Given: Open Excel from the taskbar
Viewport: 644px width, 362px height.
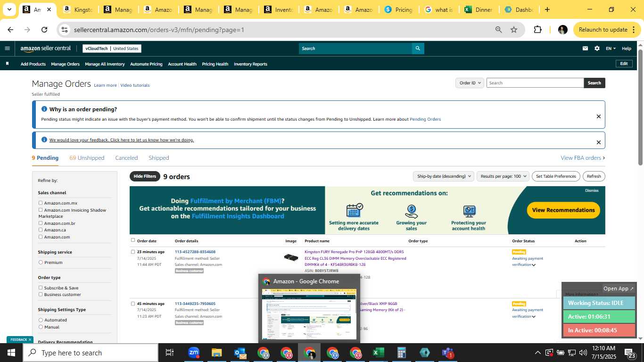Looking at the screenshot, I should (x=378, y=353).
